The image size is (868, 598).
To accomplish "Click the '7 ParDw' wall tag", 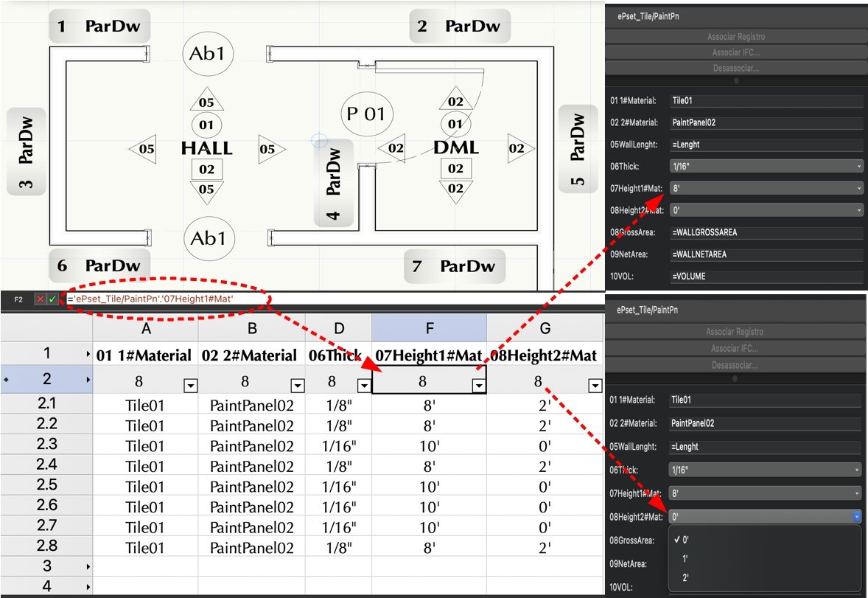I will [455, 266].
